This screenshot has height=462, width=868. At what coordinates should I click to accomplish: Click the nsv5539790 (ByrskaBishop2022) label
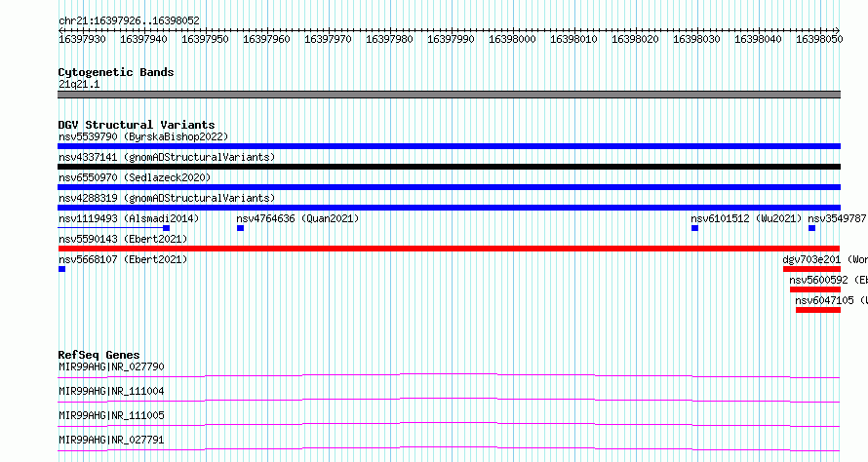pos(143,136)
